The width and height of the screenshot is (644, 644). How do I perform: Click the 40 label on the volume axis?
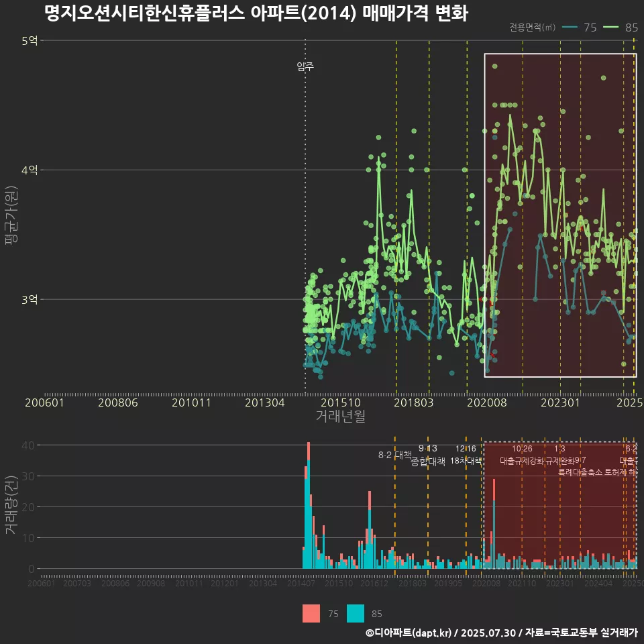[x=28, y=445]
